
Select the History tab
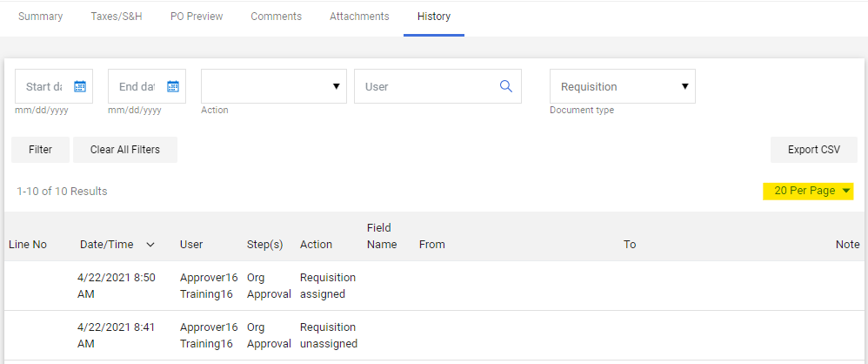coord(433,17)
